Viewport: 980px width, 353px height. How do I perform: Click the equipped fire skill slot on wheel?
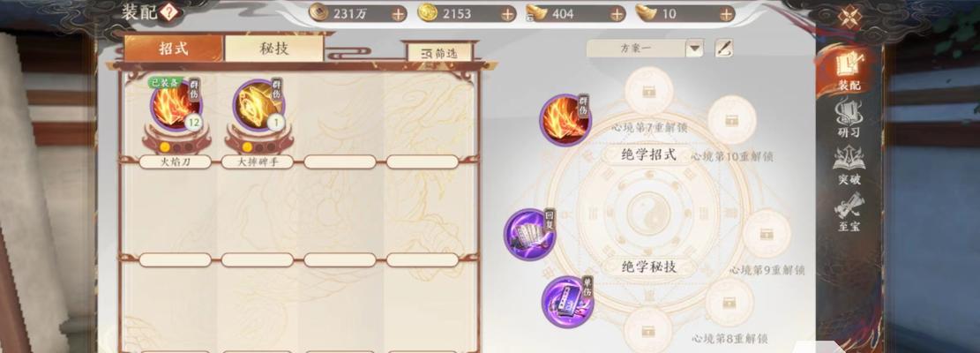click(x=565, y=120)
